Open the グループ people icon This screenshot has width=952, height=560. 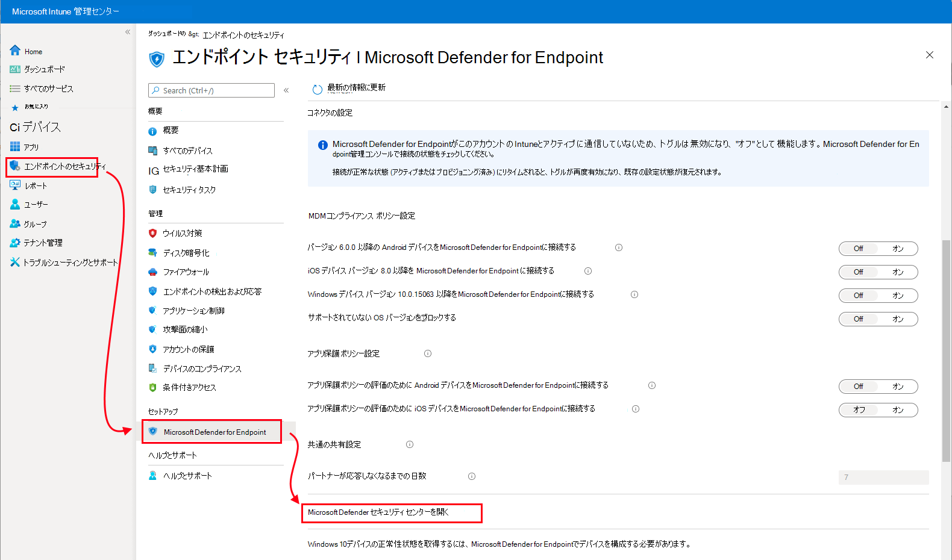(x=15, y=223)
